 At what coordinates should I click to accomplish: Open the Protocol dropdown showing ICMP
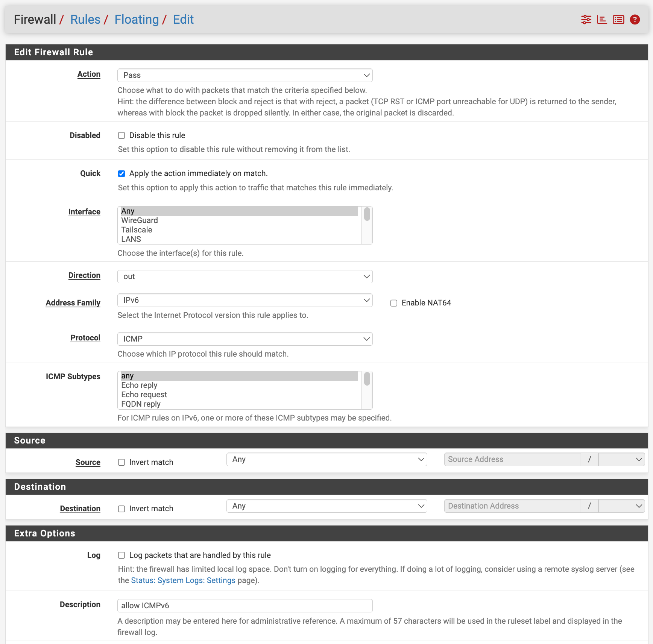point(245,339)
